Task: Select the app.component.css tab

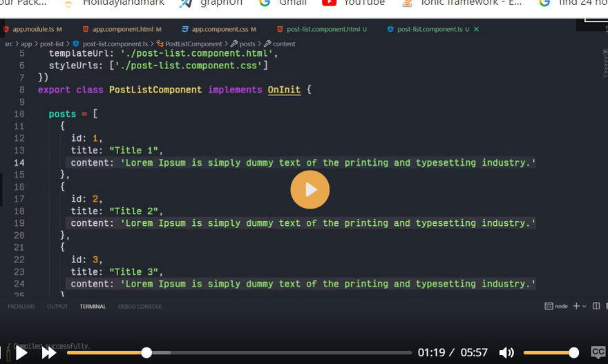Action: 219,30
